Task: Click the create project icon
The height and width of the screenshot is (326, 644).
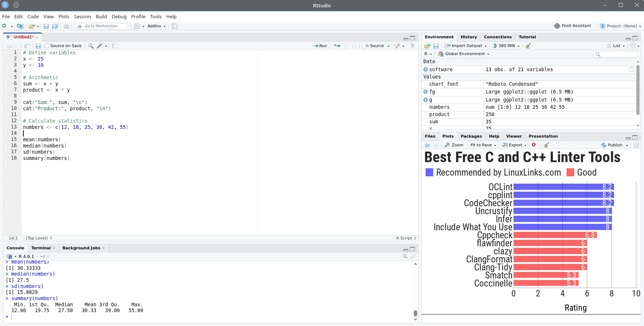Action: (x=20, y=26)
